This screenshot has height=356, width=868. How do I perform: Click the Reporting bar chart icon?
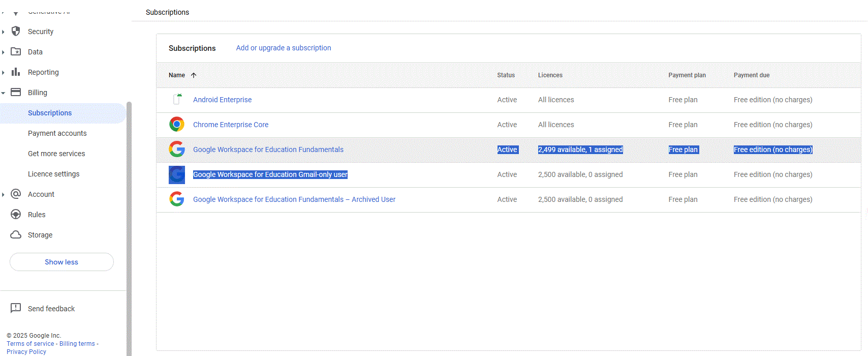pos(16,72)
